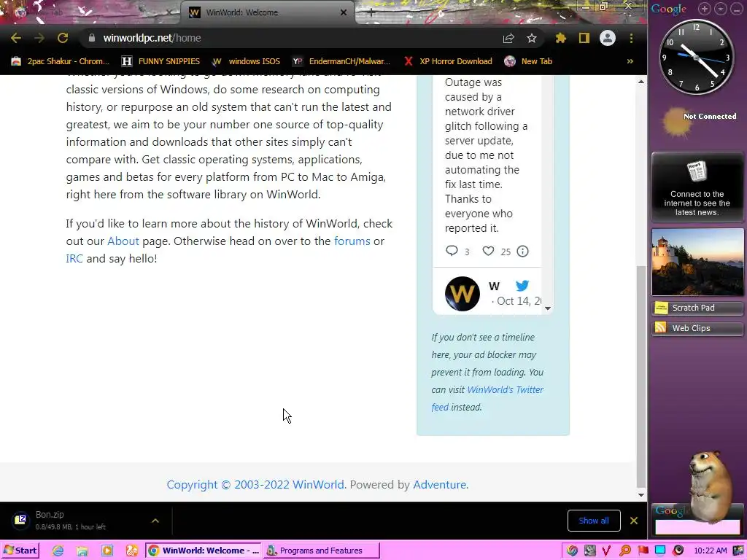Expand Bon.zip download options chevron
This screenshot has width=747, height=560.
[155, 521]
